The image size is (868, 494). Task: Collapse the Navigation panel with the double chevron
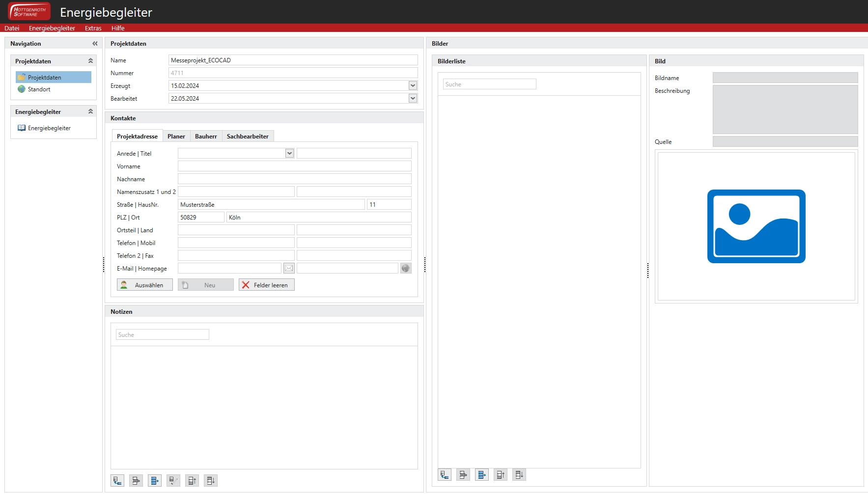(x=95, y=44)
